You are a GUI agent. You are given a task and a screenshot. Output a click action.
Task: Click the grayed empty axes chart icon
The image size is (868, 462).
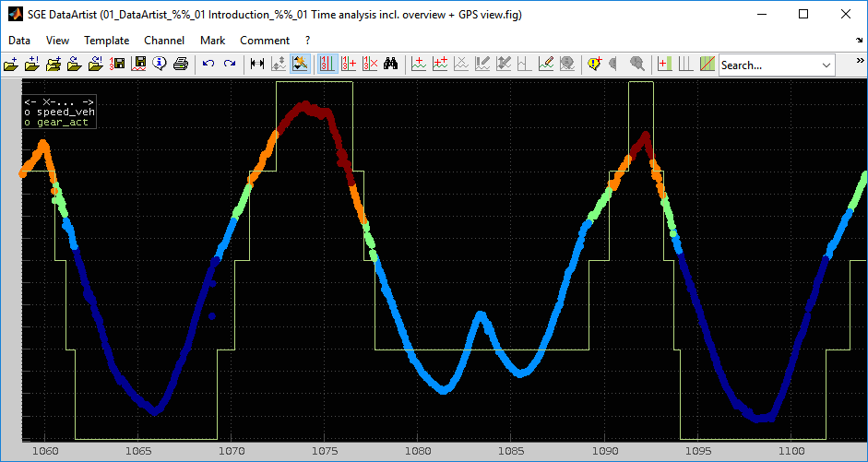524,64
